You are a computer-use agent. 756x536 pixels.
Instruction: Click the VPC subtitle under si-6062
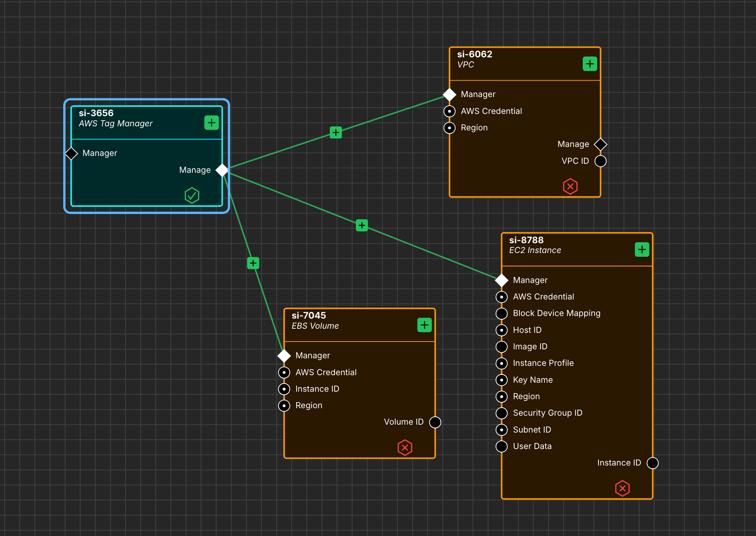tap(466, 64)
